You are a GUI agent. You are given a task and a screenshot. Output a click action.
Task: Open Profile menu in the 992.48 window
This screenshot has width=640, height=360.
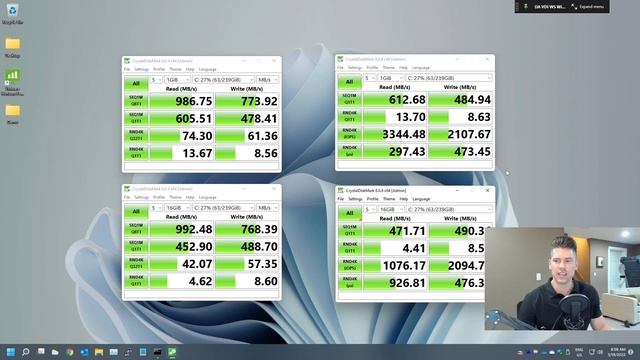click(159, 197)
